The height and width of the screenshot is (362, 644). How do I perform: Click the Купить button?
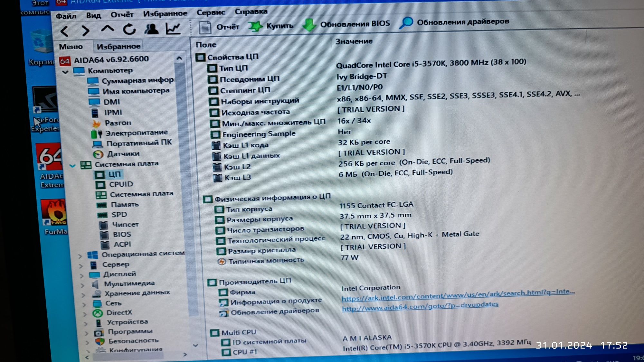click(271, 26)
